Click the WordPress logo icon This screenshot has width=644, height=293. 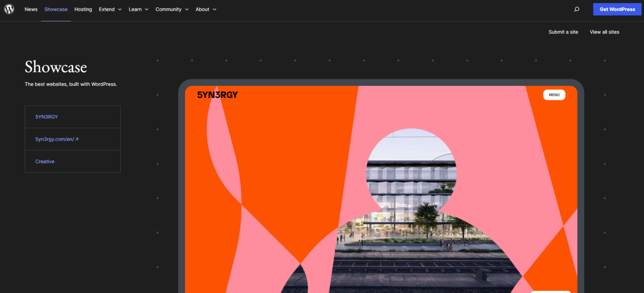(x=9, y=9)
